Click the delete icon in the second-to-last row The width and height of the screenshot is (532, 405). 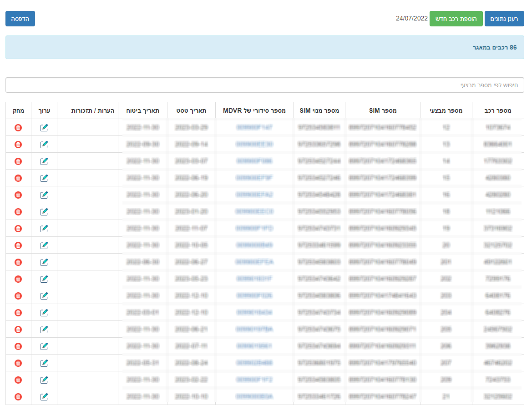click(x=18, y=380)
